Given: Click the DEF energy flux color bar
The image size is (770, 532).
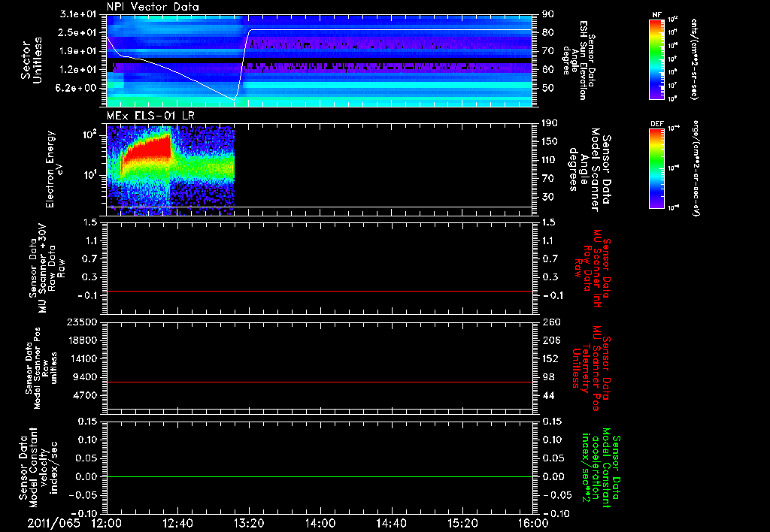Looking at the screenshot, I should point(656,168).
